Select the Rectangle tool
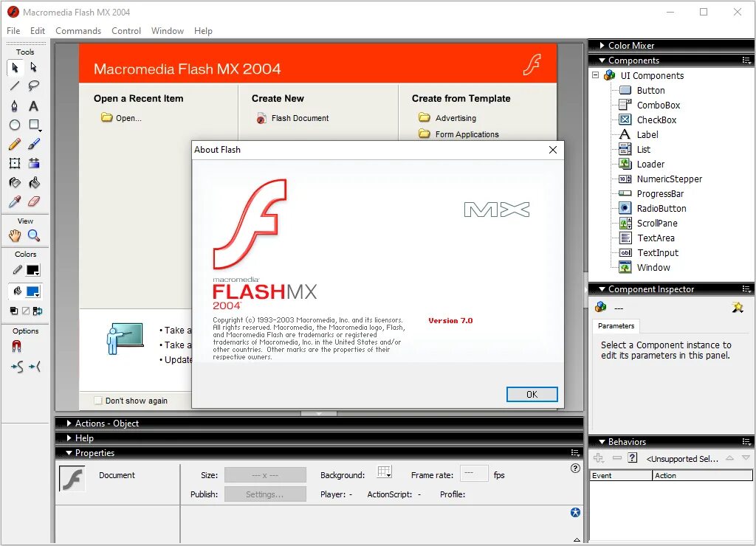This screenshot has height=546, width=756. pyautogui.click(x=34, y=125)
